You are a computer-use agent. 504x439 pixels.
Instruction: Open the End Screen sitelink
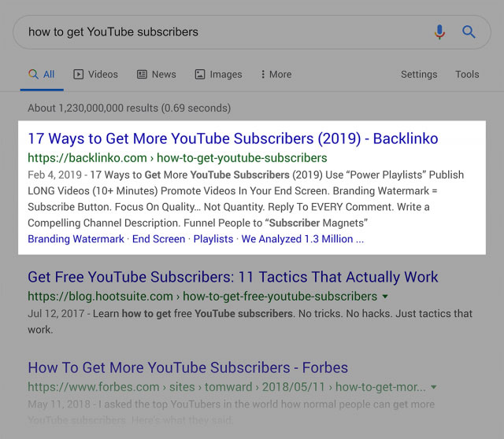[x=159, y=239]
